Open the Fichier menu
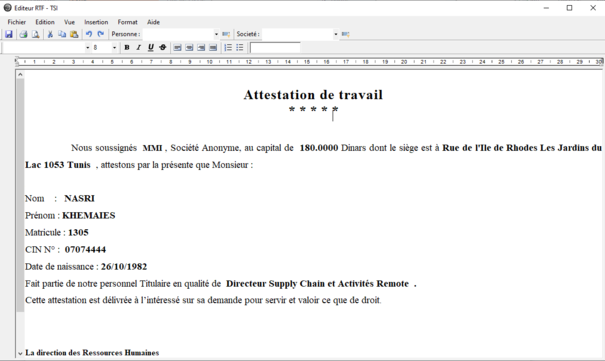This screenshot has width=605, height=361. (x=17, y=22)
